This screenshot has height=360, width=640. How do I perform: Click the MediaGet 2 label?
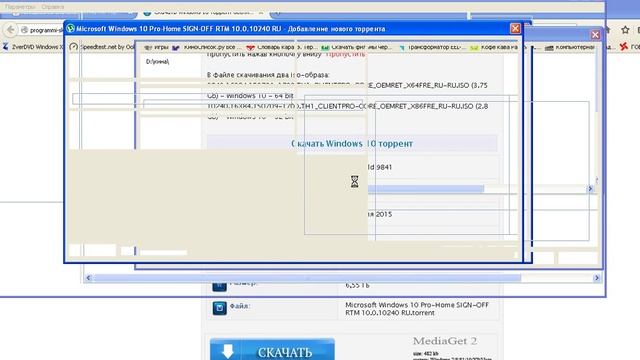click(x=445, y=341)
